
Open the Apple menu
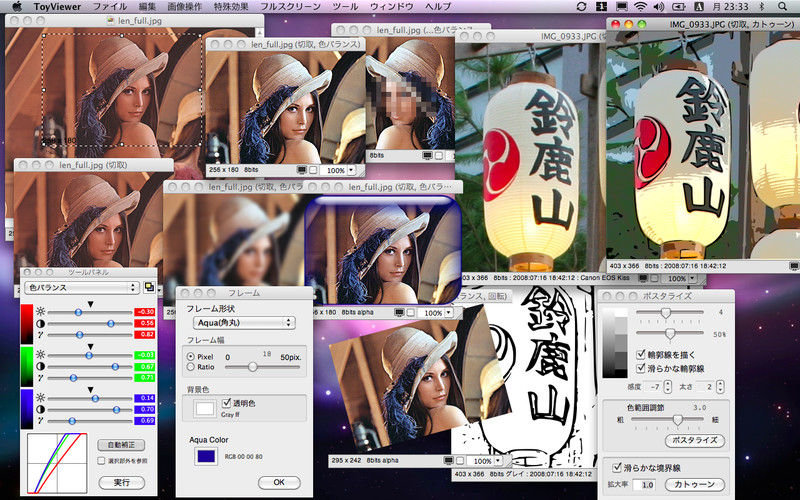point(16,6)
